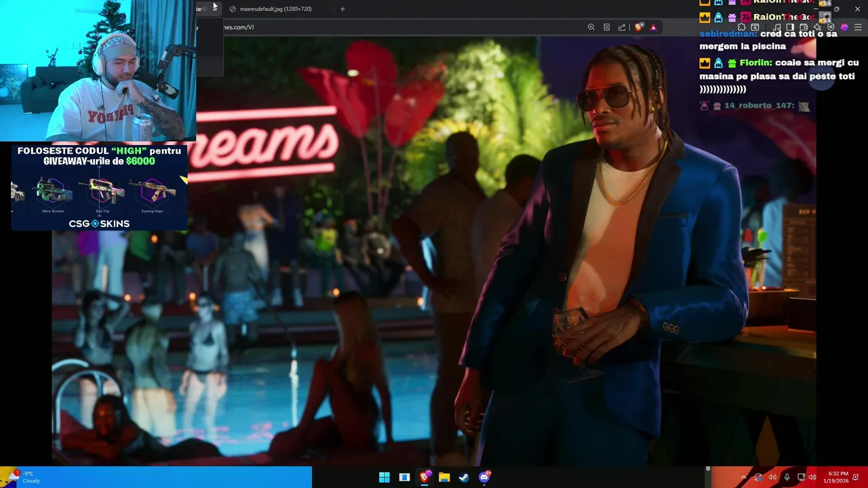Switch to the maxresdefault.jpg tab
This screenshot has height=488, width=868.
click(x=276, y=9)
